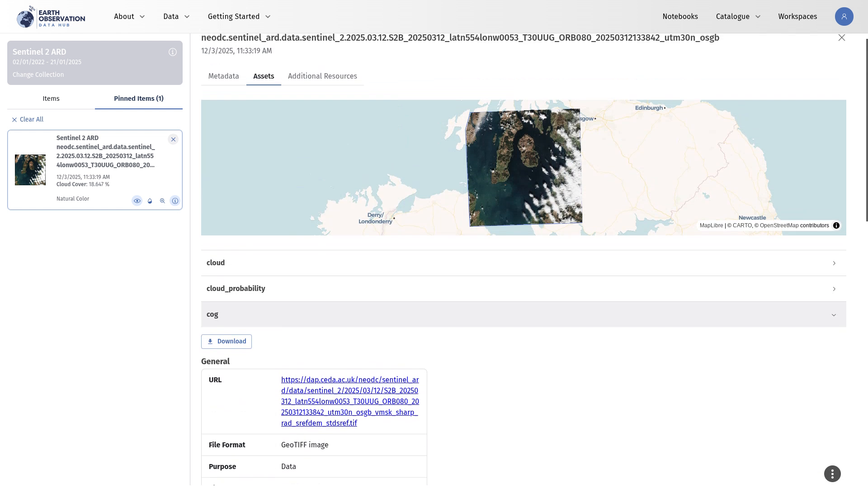Click the Download button for cog
Screen dimensions: 868x488
tap(226, 342)
